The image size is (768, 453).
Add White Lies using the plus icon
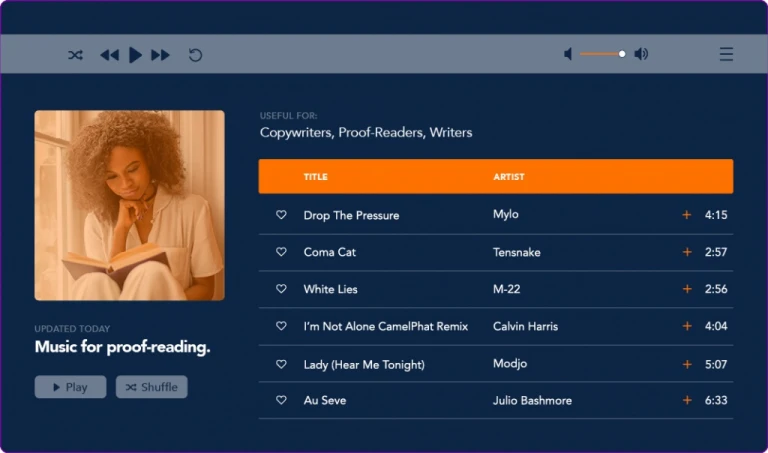tap(687, 289)
